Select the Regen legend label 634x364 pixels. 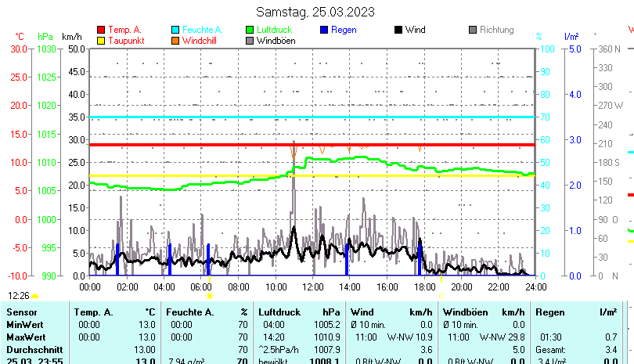click(x=344, y=30)
